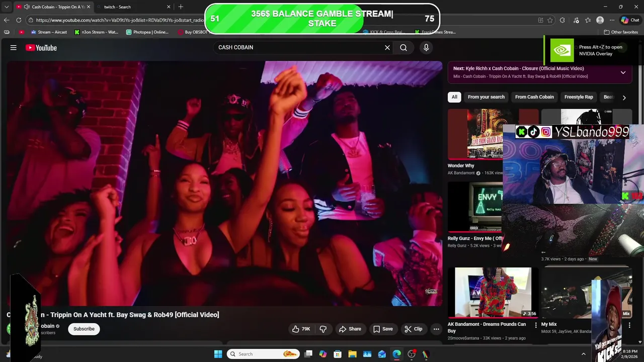The width and height of the screenshot is (644, 362).
Task: Open the tab search dropdown arrow
Action: (7, 7)
